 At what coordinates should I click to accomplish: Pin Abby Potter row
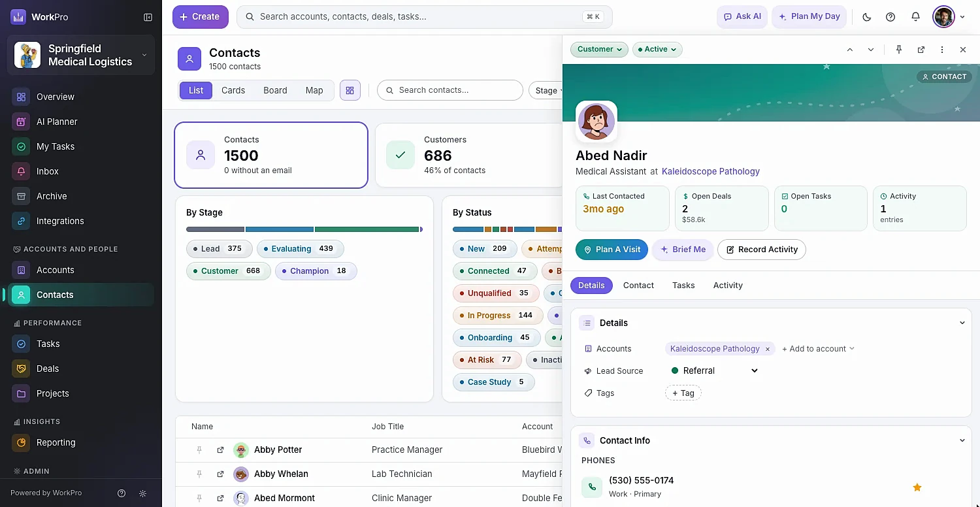tap(200, 450)
